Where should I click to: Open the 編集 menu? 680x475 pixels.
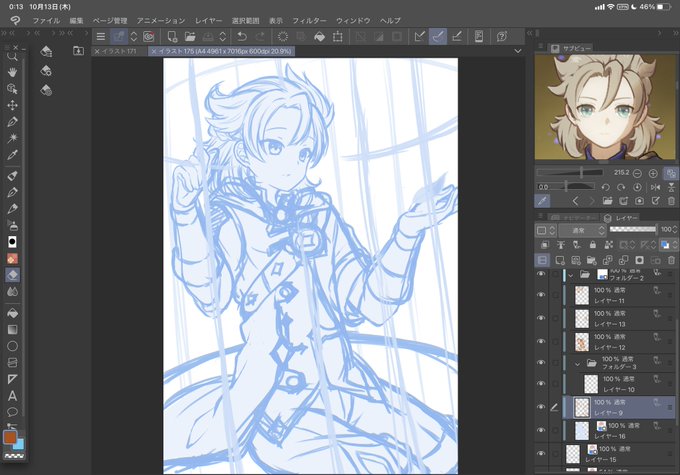point(76,20)
